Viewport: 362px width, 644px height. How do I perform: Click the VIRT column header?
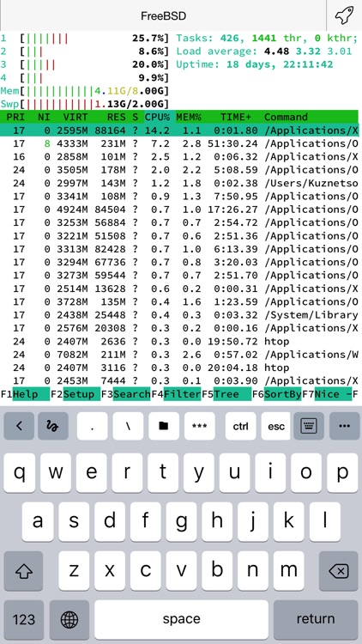tap(75, 117)
